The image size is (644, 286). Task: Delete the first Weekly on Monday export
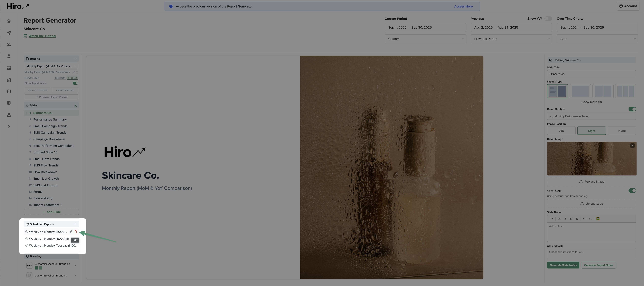tap(75, 232)
